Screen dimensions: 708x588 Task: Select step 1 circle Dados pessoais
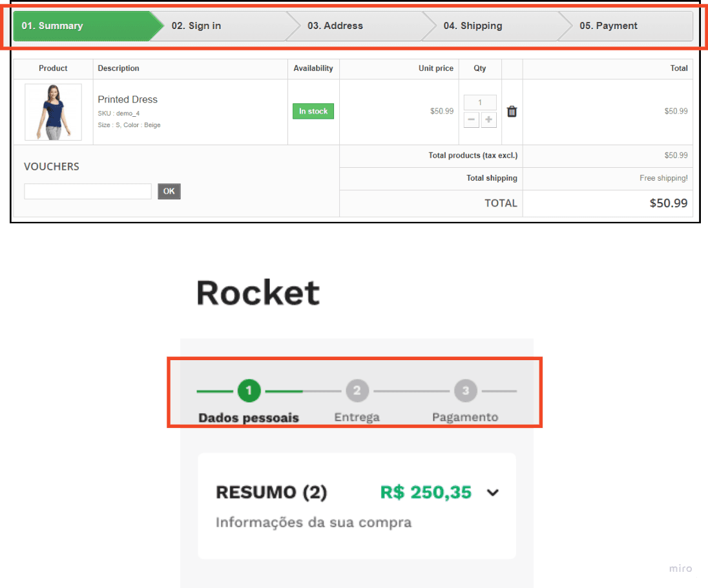point(249,390)
